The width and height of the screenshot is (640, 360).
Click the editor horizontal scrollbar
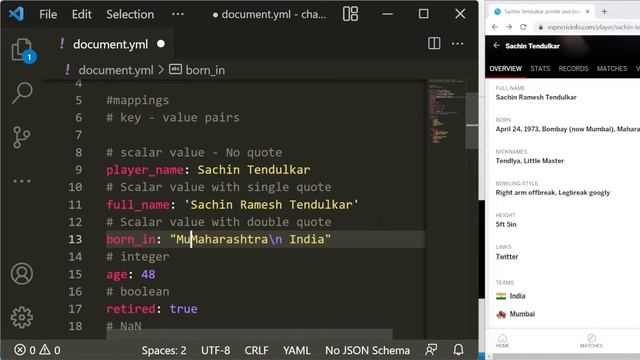[x=249, y=334]
